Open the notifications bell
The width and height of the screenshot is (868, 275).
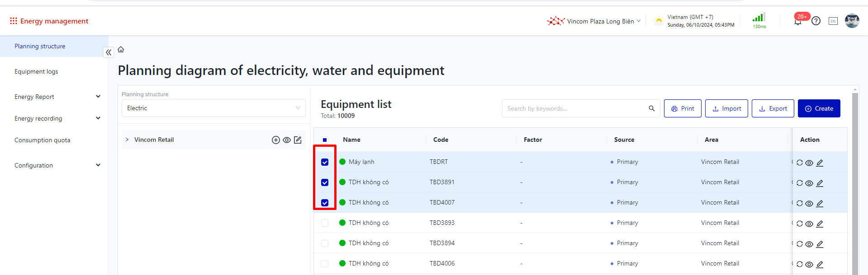797,22
